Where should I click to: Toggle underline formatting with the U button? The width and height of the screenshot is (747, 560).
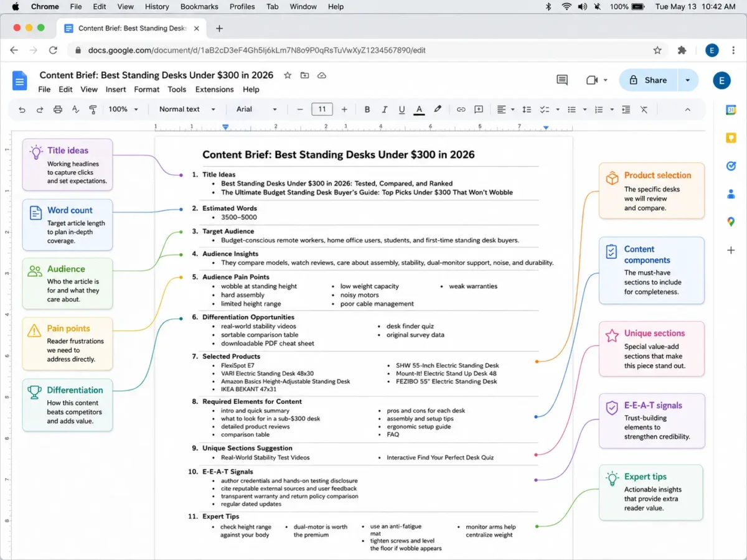pyautogui.click(x=402, y=110)
